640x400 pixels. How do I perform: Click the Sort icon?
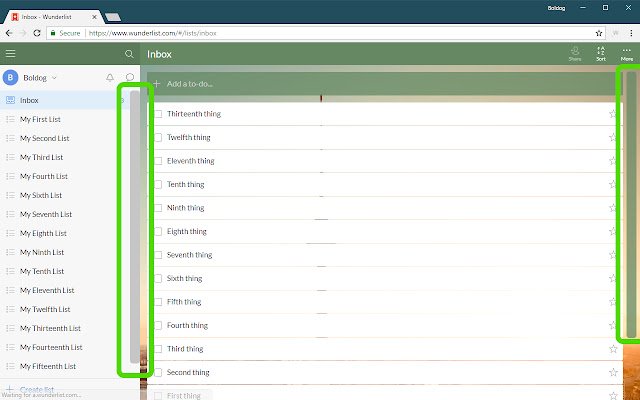point(601,53)
